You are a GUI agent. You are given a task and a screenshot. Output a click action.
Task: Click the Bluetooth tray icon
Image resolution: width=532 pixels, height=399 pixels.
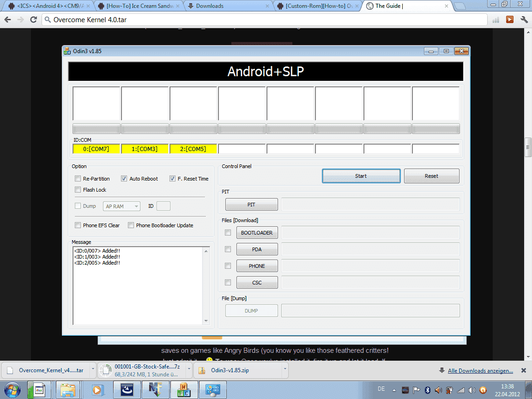[428, 390]
